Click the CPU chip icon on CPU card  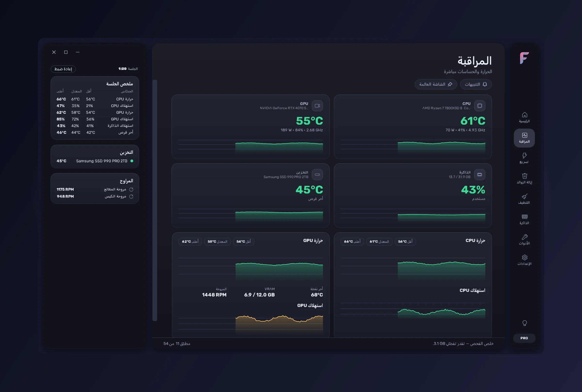pyautogui.click(x=479, y=106)
